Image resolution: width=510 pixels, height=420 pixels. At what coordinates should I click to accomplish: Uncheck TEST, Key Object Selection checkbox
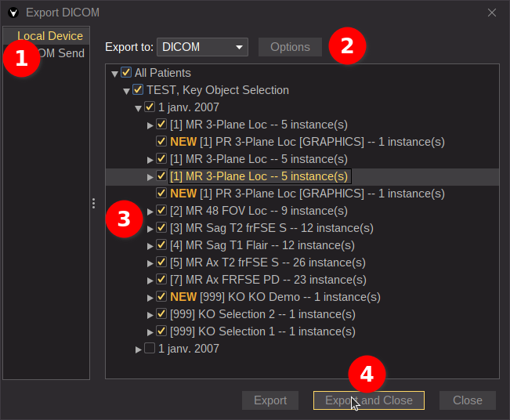(138, 89)
